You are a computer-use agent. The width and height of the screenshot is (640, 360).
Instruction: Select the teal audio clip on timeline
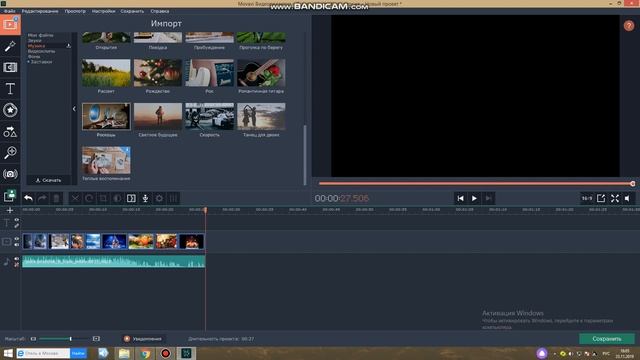(x=113, y=261)
